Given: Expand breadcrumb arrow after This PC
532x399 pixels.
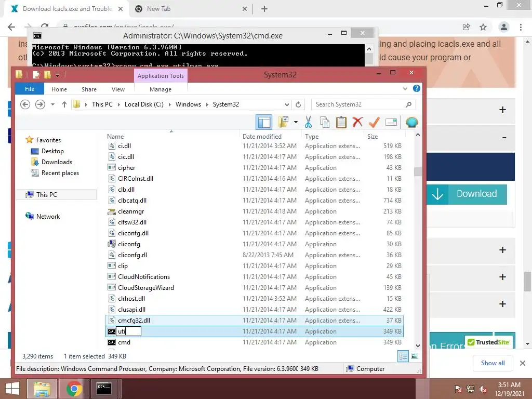Looking at the screenshot, I should click(119, 104).
